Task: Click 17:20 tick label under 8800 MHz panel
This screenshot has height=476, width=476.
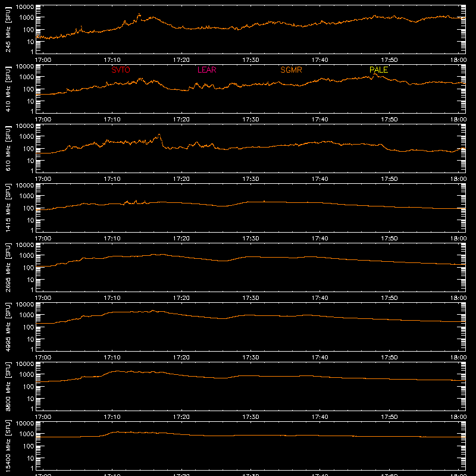Action: pos(181,417)
